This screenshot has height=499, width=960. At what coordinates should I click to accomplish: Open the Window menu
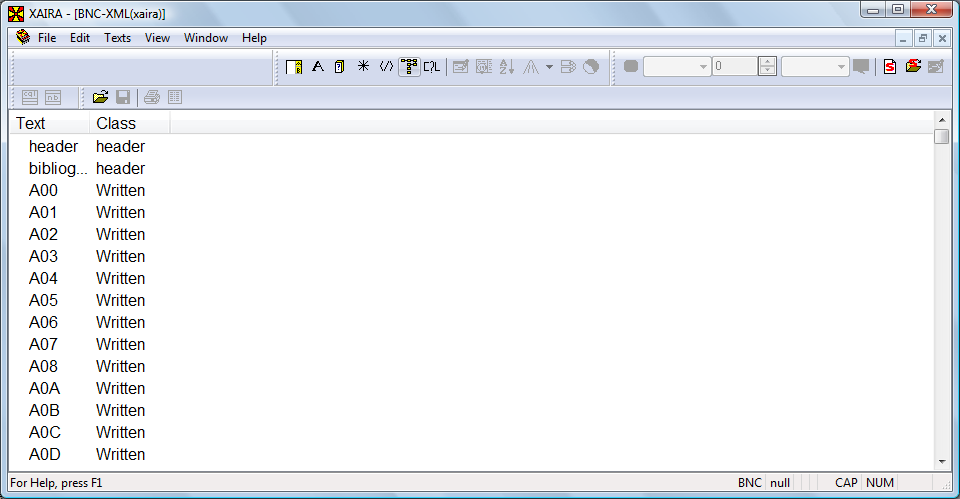(206, 38)
